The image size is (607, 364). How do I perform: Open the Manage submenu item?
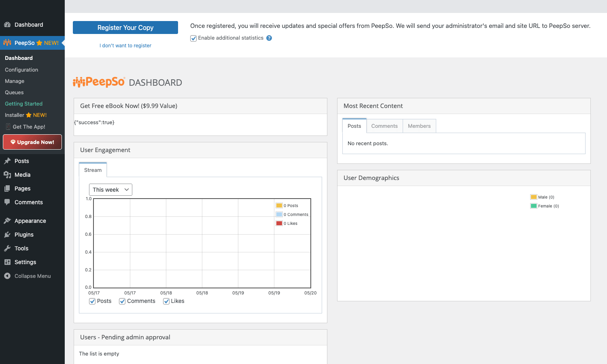(15, 81)
